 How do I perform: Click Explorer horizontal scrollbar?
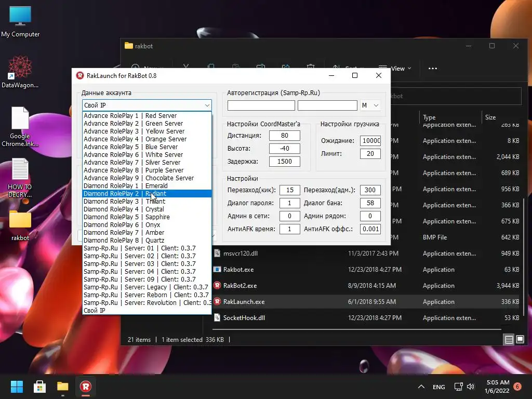coord(357,329)
